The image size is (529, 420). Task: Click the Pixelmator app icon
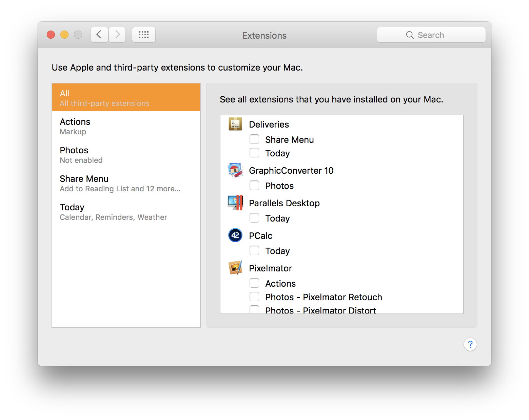(x=235, y=268)
